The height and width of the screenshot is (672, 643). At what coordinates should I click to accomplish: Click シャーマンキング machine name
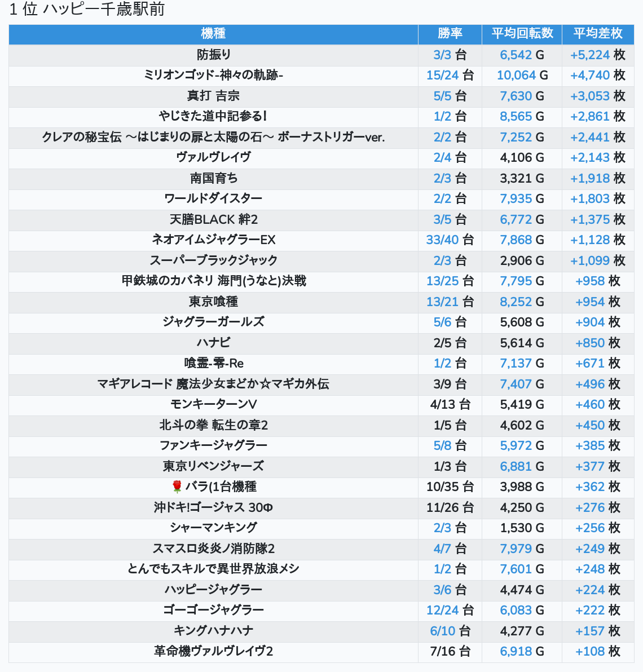[x=213, y=528]
